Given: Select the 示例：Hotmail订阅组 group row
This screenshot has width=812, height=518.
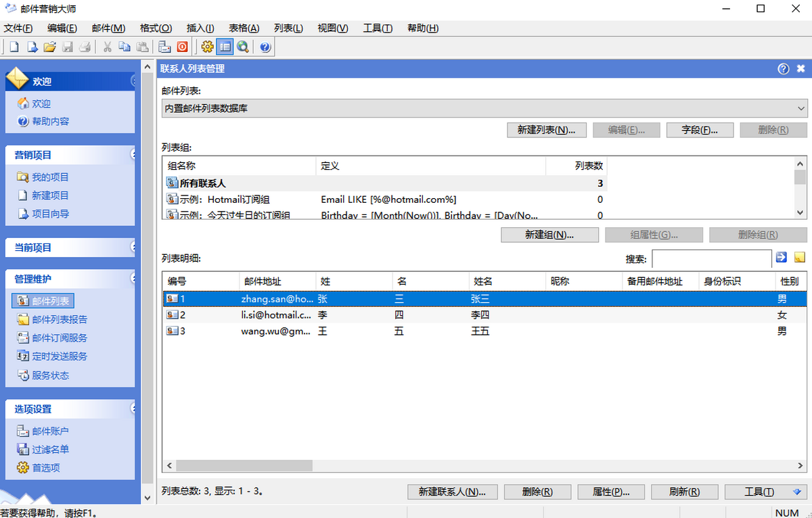Looking at the screenshot, I should click(x=384, y=199).
